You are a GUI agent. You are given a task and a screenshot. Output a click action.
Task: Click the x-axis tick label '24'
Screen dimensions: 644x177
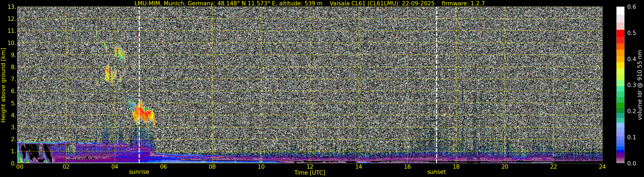[602, 167]
